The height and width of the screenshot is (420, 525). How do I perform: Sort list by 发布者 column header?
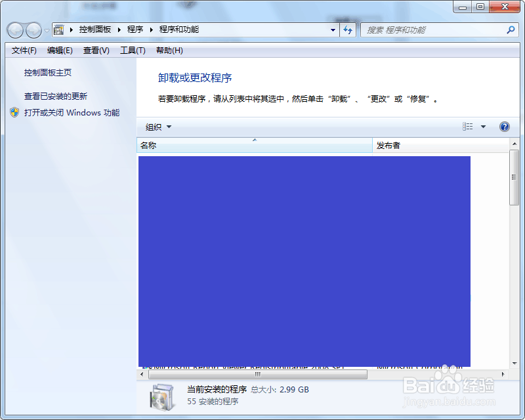pos(440,145)
